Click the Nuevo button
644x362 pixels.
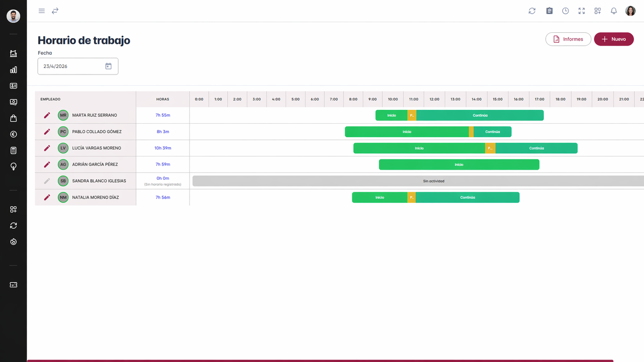[614, 39]
